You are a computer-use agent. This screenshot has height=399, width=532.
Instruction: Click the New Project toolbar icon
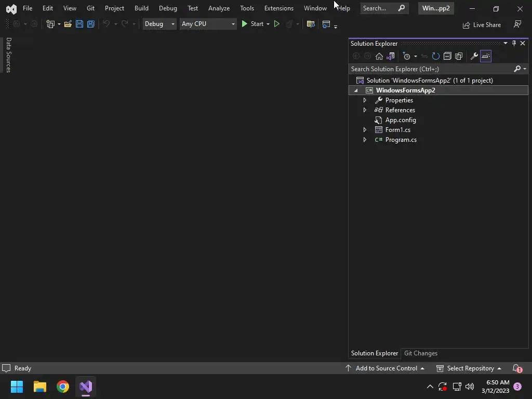50,24
